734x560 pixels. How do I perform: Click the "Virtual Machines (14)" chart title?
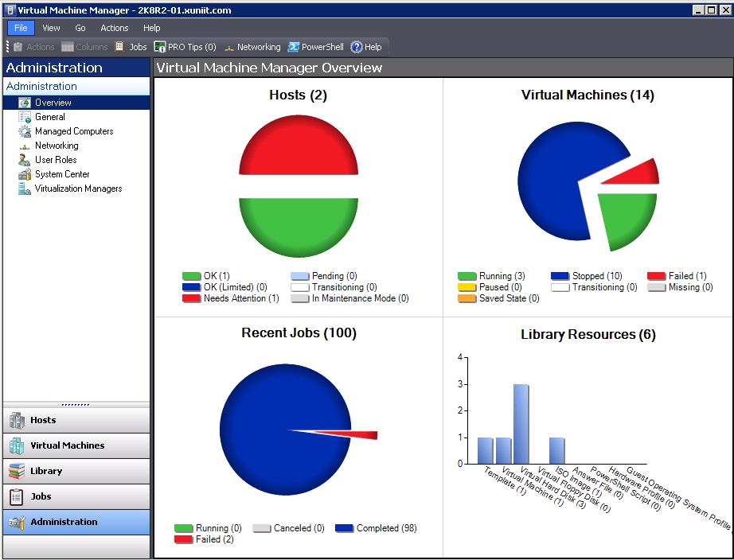coord(588,95)
